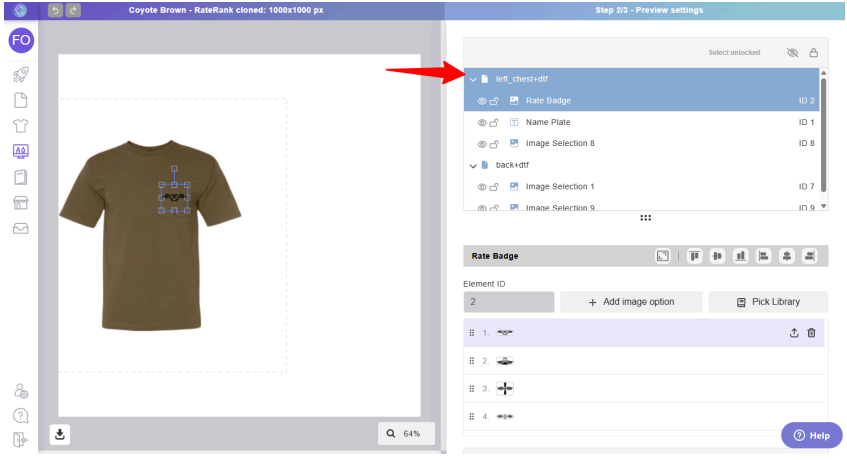Screen dimensions: 847x460
Task: Collapse the left_chest+dtf group
Action: tap(473, 79)
